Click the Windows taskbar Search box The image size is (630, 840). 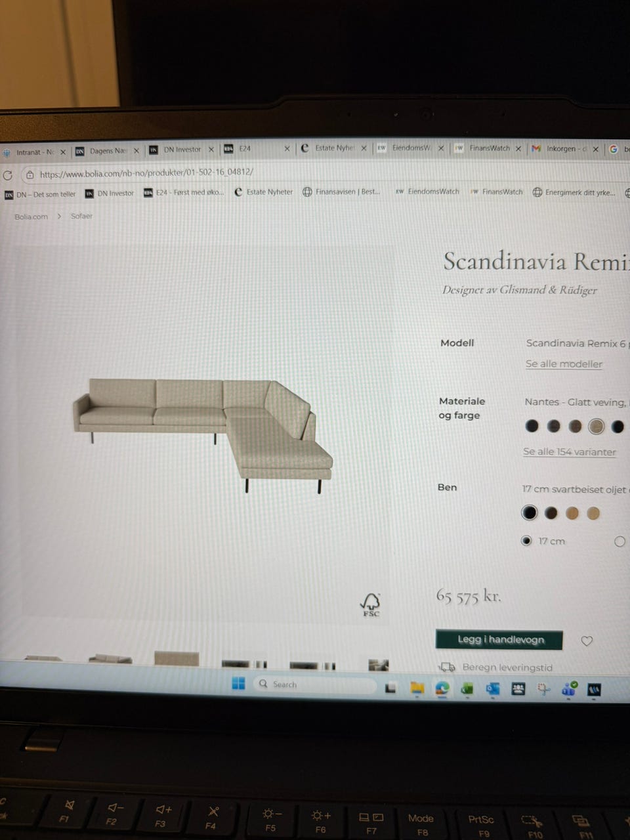[315, 684]
